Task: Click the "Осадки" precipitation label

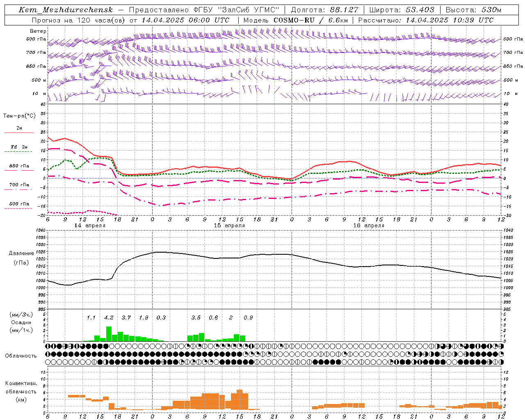Action: pos(21,322)
